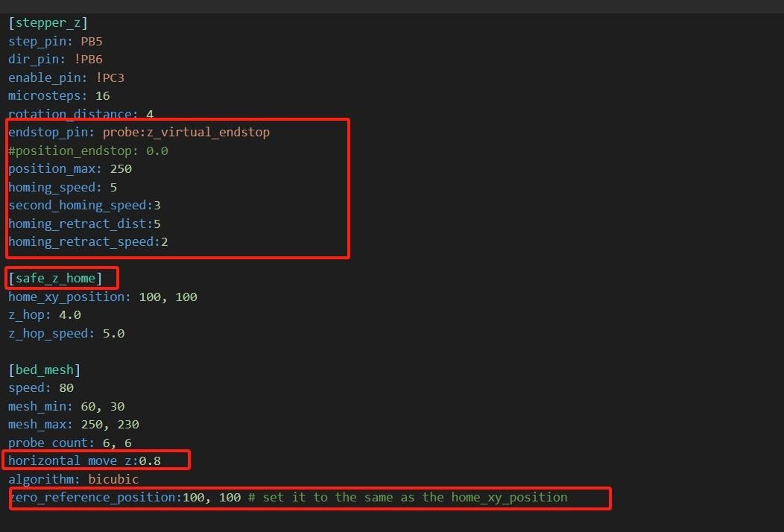Click the [bed_mesh] section header
Screen dimensions: 784x532
[x=45, y=369]
